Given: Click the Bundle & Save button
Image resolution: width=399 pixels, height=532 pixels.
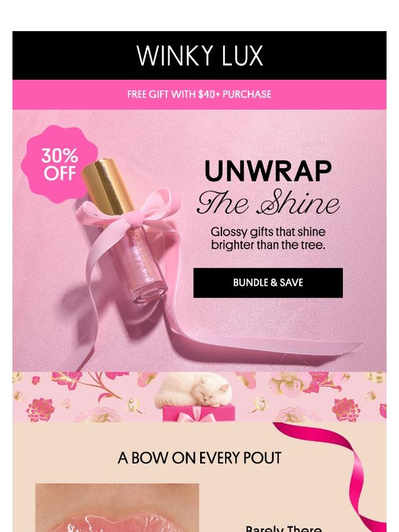Looking at the screenshot, I should click(x=268, y=283).
